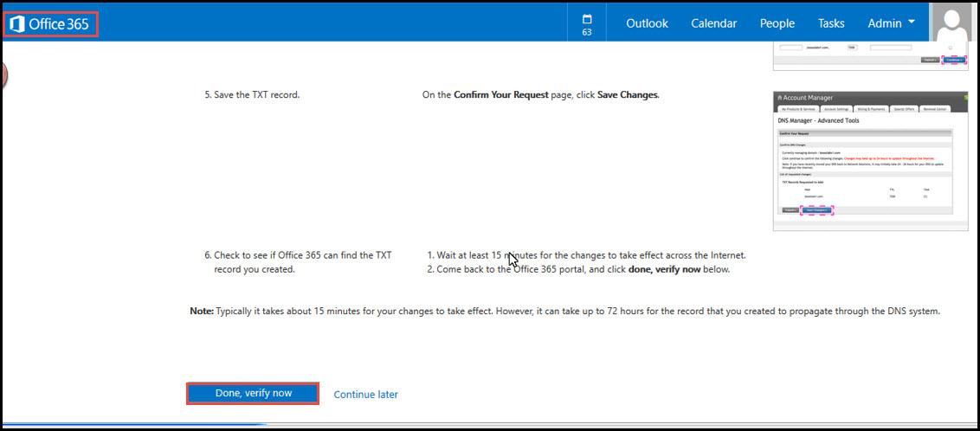Click the partially visible top screenshot thumbnail

[x=869, y=57]
